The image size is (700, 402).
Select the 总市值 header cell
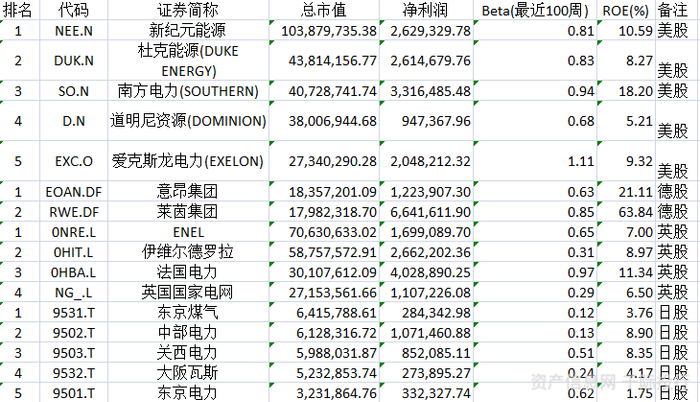point(324,10)
